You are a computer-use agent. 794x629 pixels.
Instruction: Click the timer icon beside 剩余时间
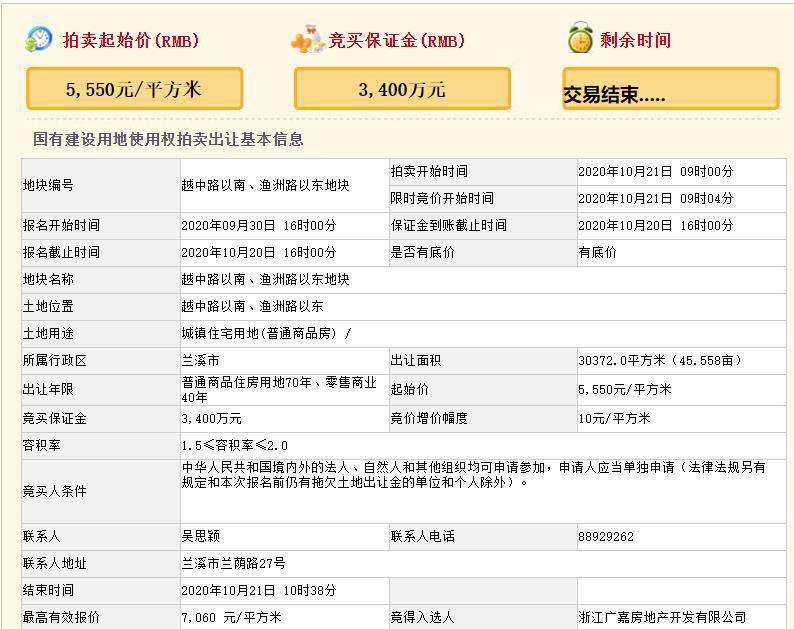tap(580, 40)
